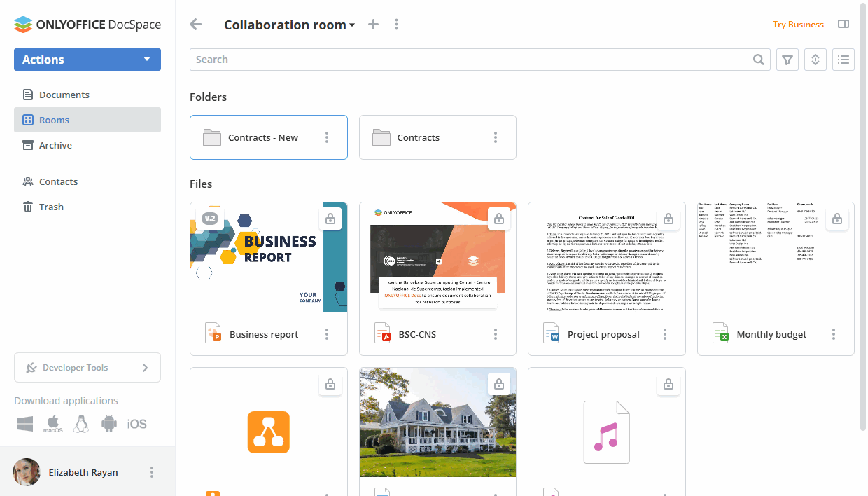Open the sort options
868x496 pixels.
(815, 60)
